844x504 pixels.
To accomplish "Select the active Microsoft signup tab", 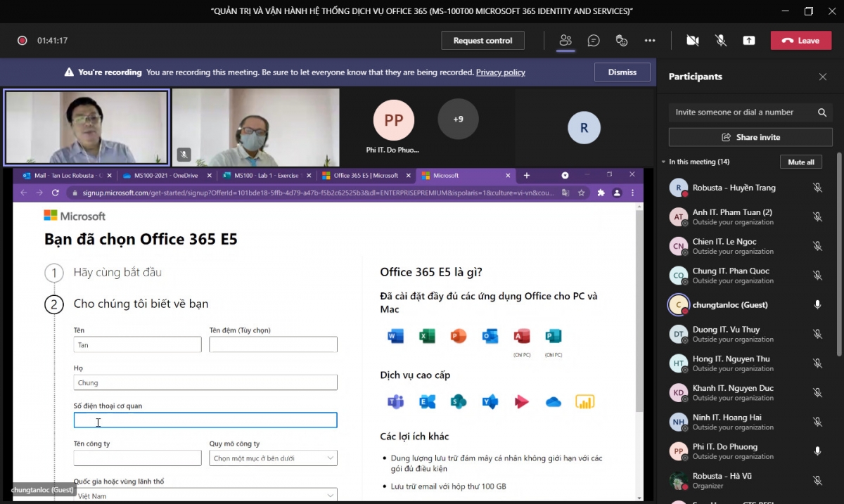I will pos(466,175).
